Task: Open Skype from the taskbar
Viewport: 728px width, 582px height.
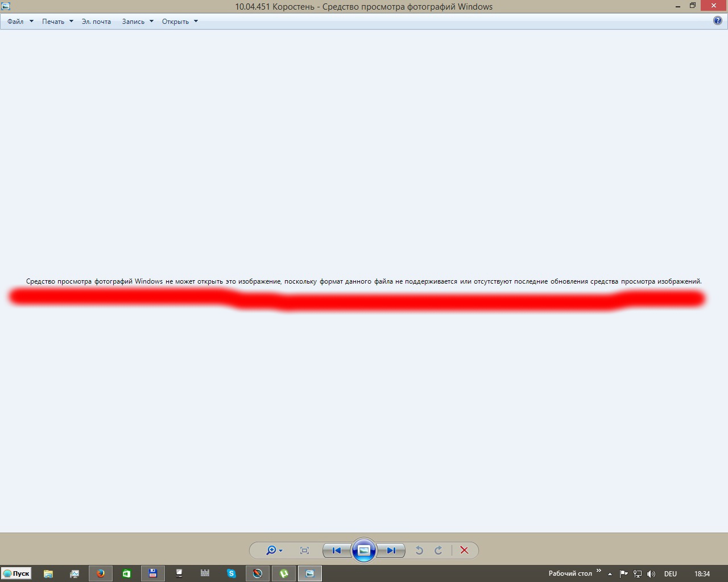Action: (231, 573)
